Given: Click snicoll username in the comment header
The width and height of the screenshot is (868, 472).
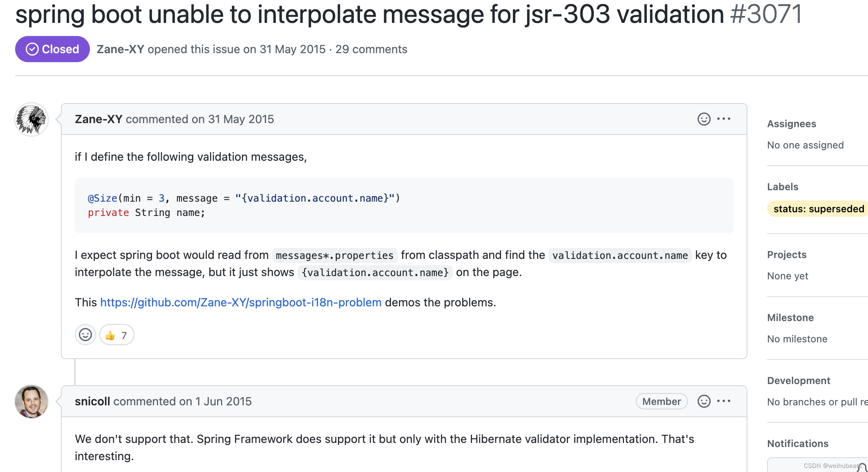Looking at the screenshot, I should pyautogui.click(x=92, y=402).
